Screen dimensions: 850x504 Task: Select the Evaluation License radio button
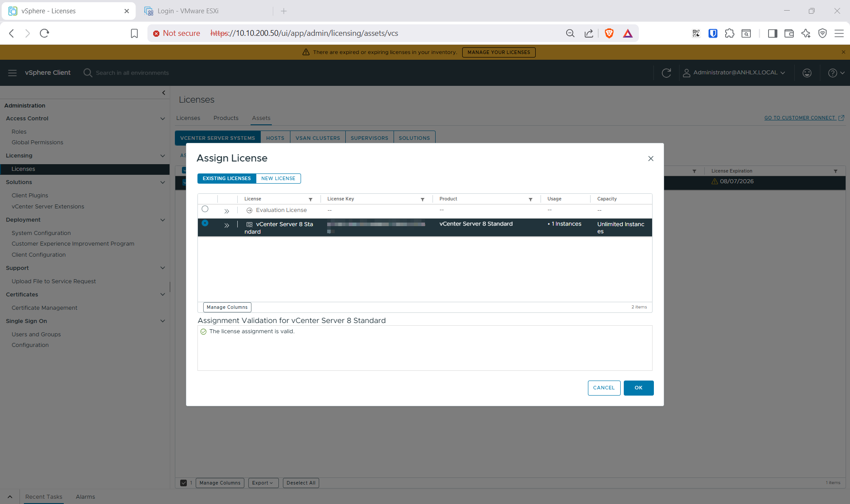pyautogui.click(x=205, y=209)
